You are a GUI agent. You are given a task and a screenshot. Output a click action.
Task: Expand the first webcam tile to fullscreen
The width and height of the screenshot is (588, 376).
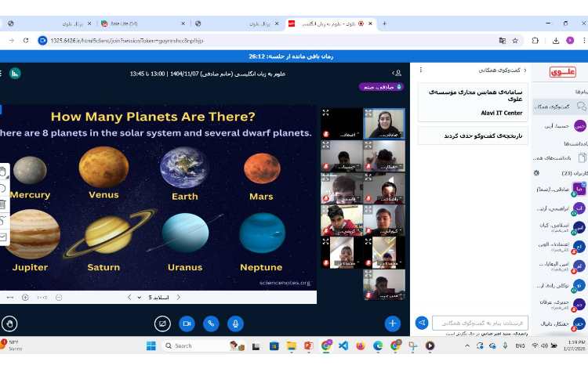pos(325,113)
